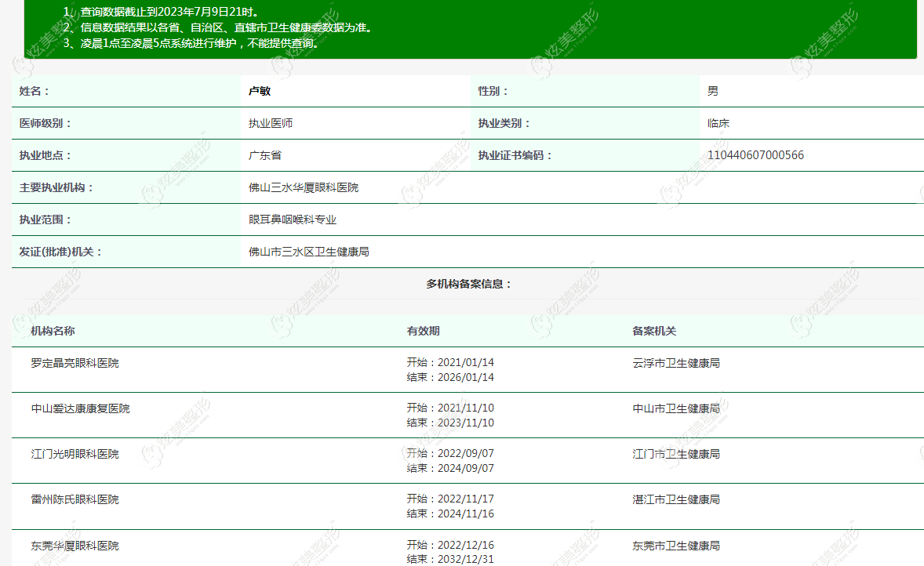924x566 pixels.
Task: Select the 姓名 label
Action: tap(35, 91)
